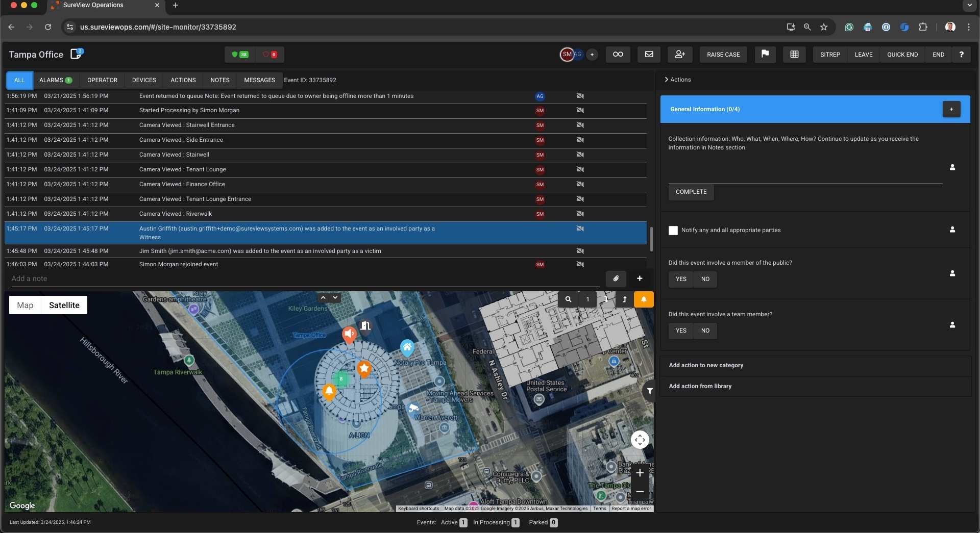Select the ALL tab
Screen dimensions: 980x533
tap(19, 80)
